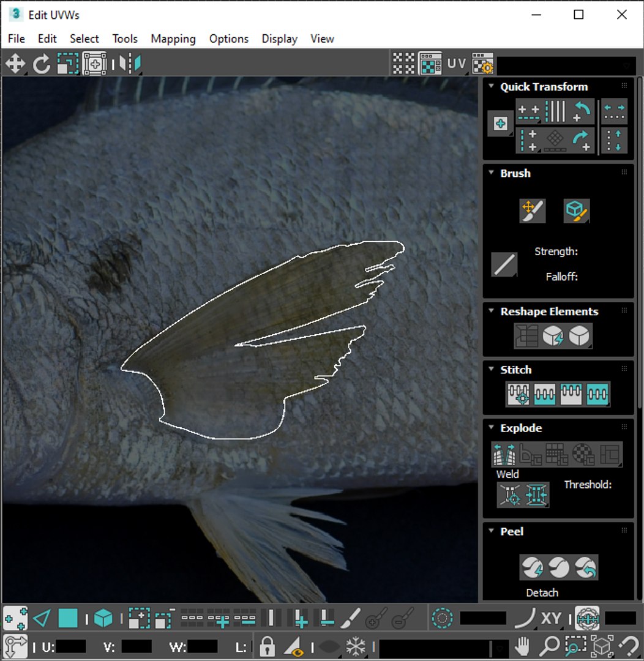
Task: Click Align Vertically to Pivot icon
Action: click(528, 140)
